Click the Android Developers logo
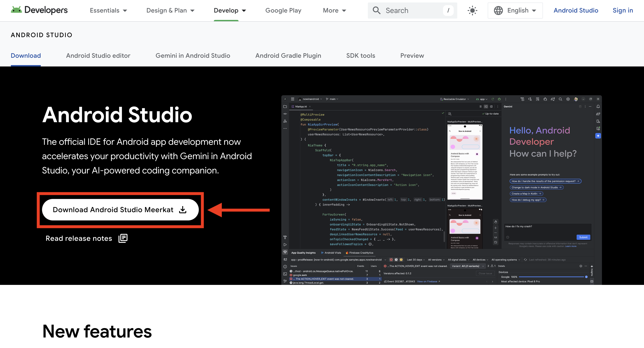This screenshot has height=348, width=644. [x=39, y=10]
